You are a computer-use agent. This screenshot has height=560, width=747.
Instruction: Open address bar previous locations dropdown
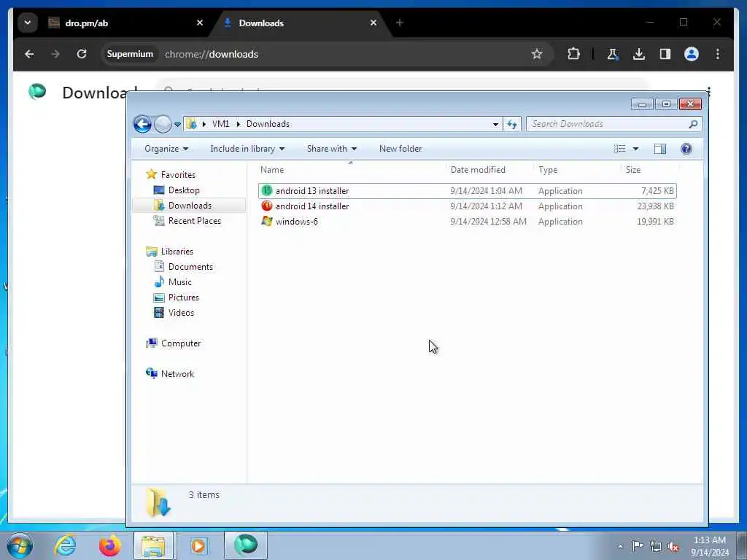[495, 124]
